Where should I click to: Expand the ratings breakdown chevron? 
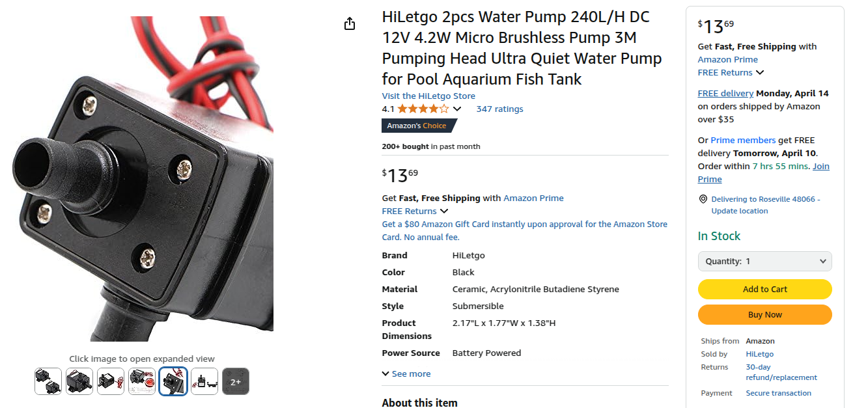tap(457, 109)
